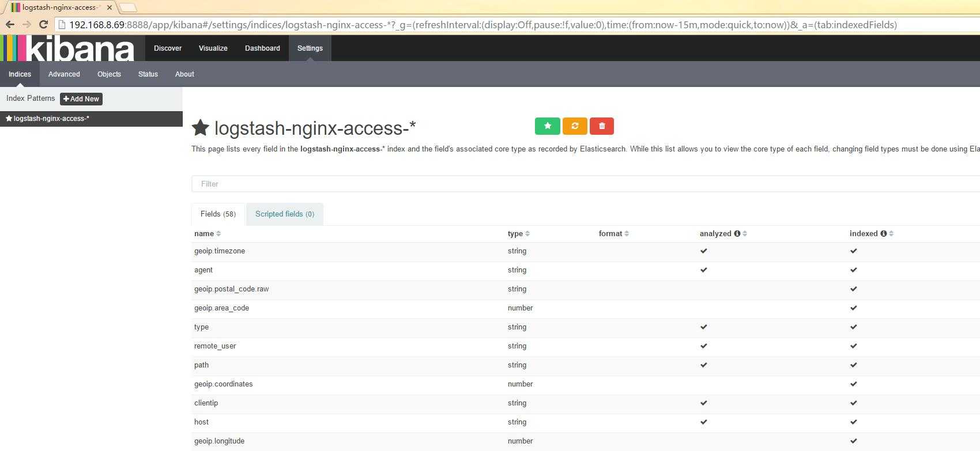
Task: Click the browser reload icon
Action: coord(43,24)
